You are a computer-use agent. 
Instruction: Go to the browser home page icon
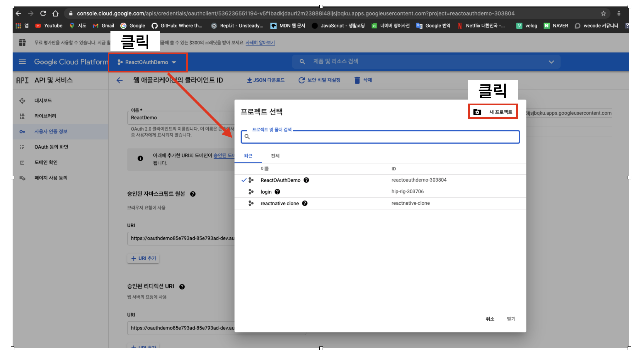click(55, 13)
